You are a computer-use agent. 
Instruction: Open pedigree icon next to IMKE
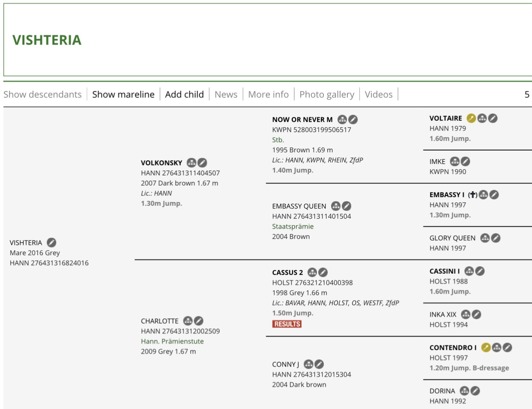coord(454,162)
